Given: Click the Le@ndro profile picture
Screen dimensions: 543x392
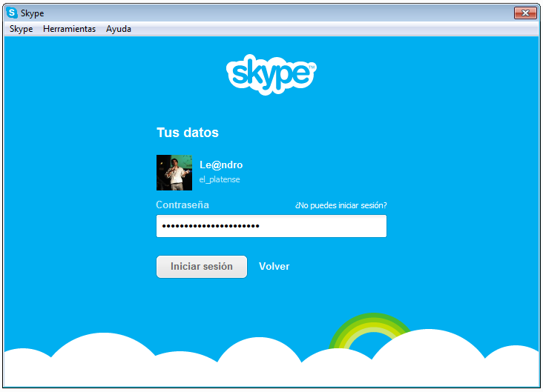Looking at the screenshot, I should pos(174,173).
